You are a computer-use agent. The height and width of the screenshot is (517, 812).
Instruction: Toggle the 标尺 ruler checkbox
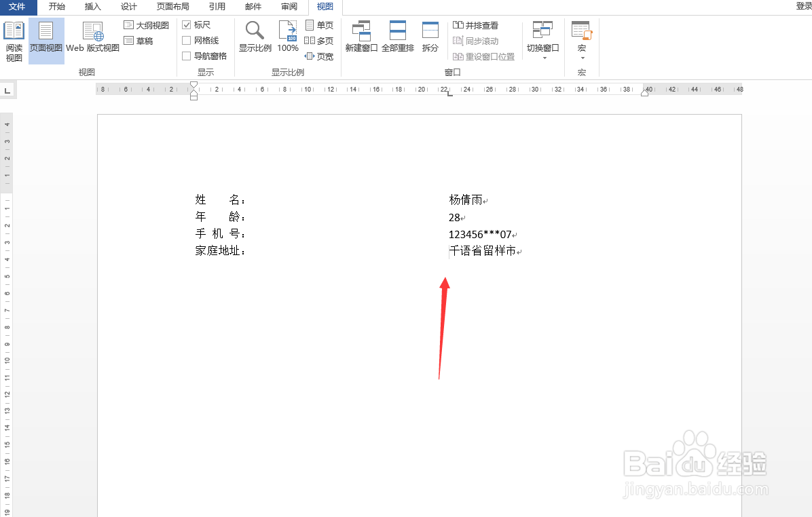(187, 24)
